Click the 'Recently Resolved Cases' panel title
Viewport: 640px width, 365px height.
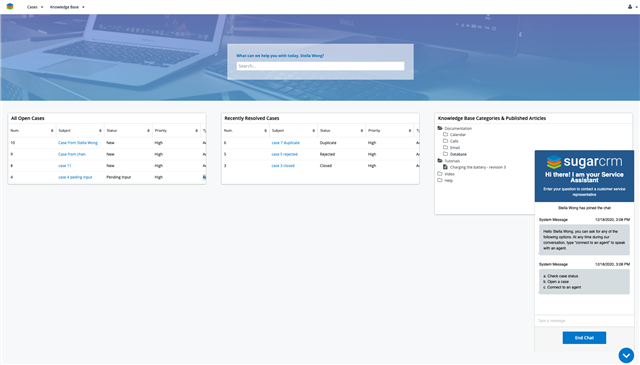pyautogui.click(x=252, y=118)
